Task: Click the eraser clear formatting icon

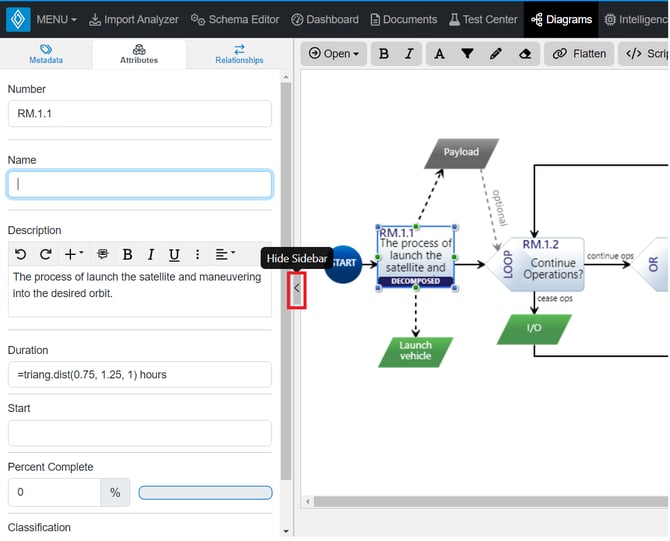Action: click(524, 54)
